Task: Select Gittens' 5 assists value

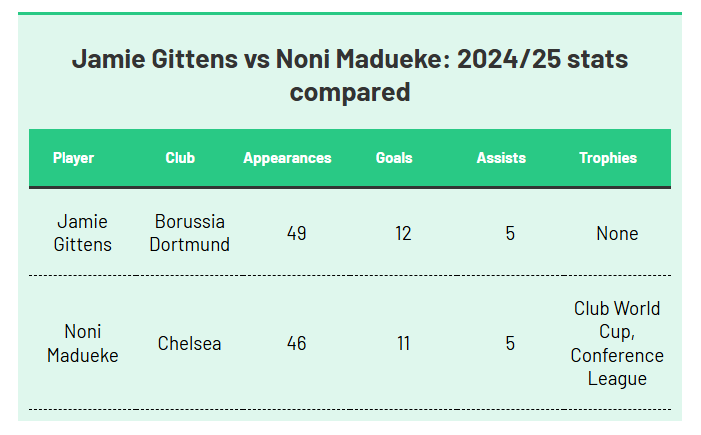Action: pyautogui.click(x=510, y=233)
